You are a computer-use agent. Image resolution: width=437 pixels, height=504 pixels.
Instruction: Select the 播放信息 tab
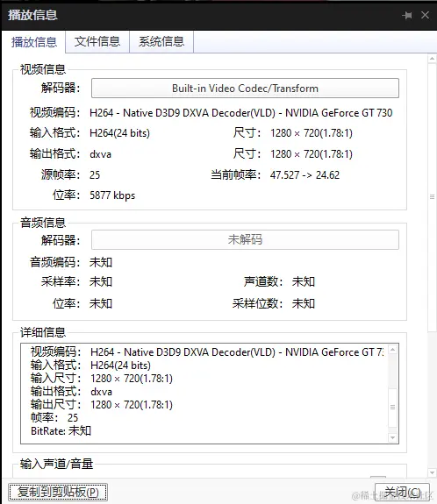click(34, 42)
